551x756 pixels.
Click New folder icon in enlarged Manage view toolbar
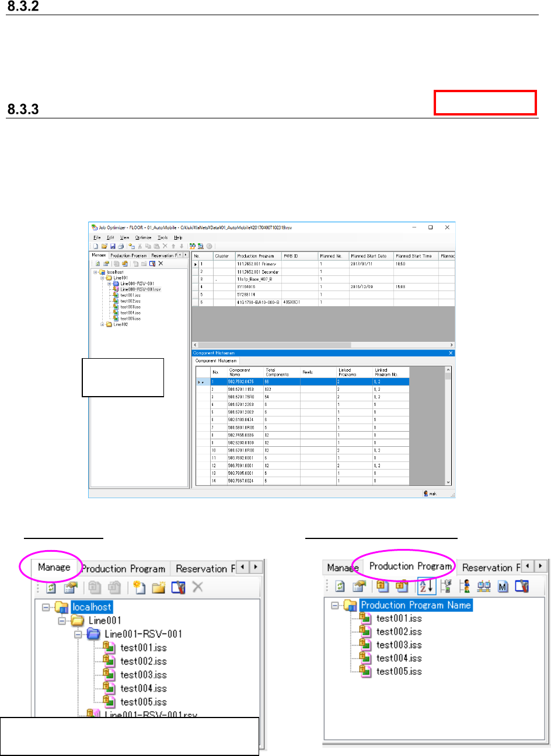159,587
